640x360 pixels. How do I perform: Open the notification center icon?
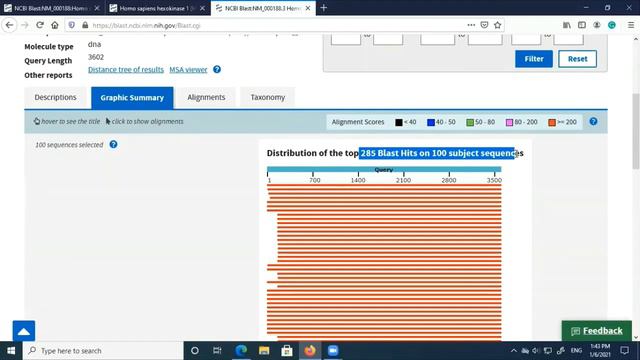(624, 351)
